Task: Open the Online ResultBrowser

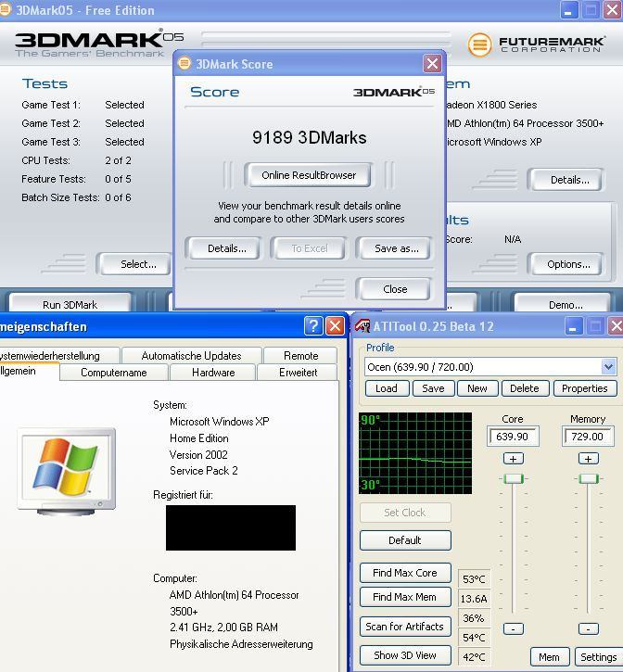Action: pos(309,175)
